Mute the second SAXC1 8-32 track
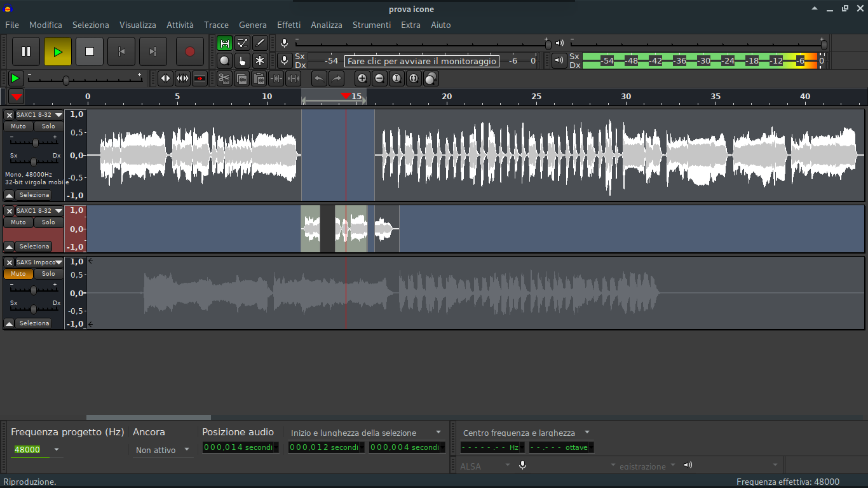Screen dimensions: 868x488 tap(18, 222)
